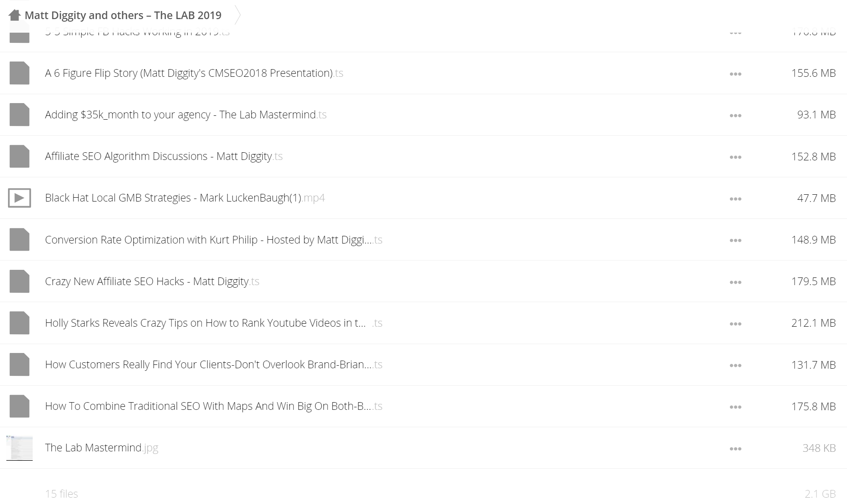847x504 pixels.
Task: Open The Lab Mastermind.jpg thumbnail preview
Action: [x=20, y=448]
